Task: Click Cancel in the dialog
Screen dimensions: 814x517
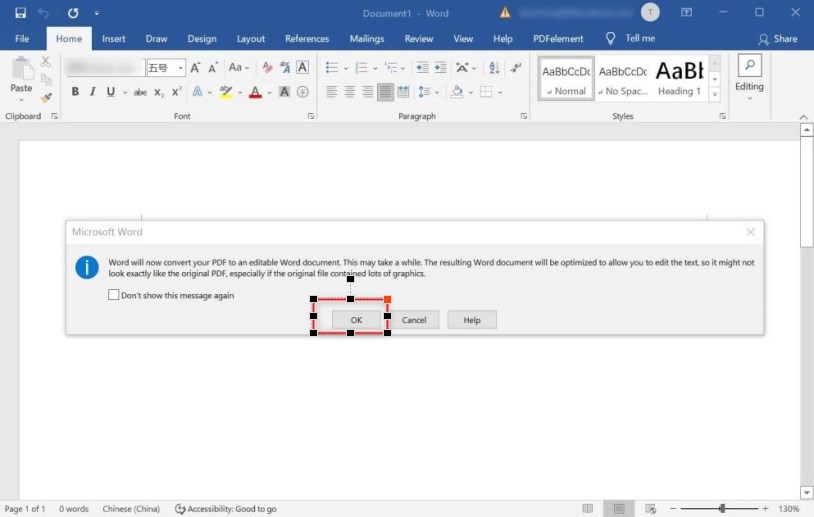Action: (x=414, y=320)
